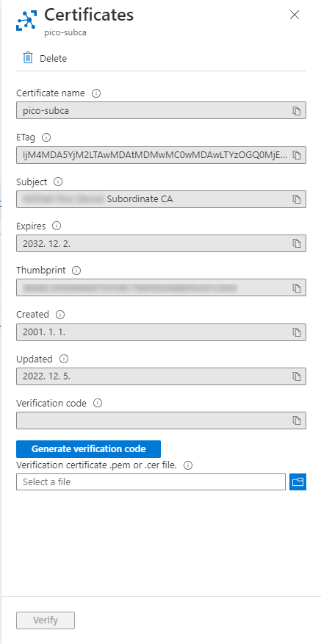Copy the Verification code value

coord(296,421)
